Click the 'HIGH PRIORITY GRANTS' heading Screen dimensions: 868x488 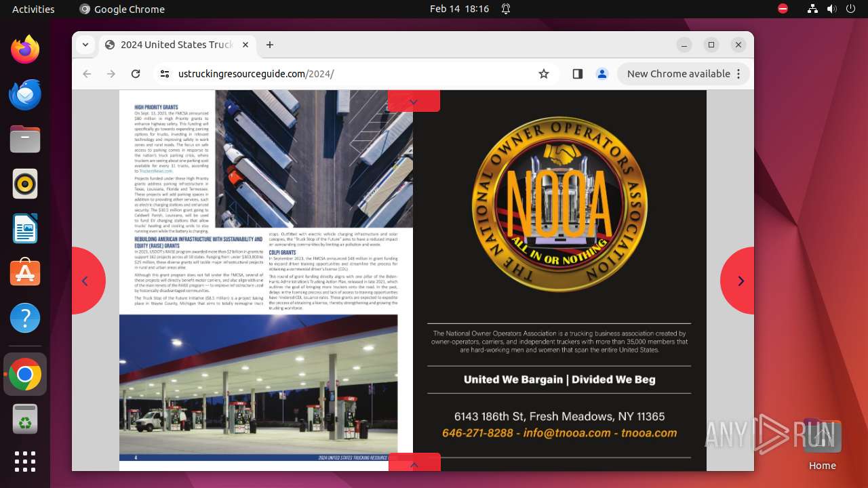click(156, 107)
